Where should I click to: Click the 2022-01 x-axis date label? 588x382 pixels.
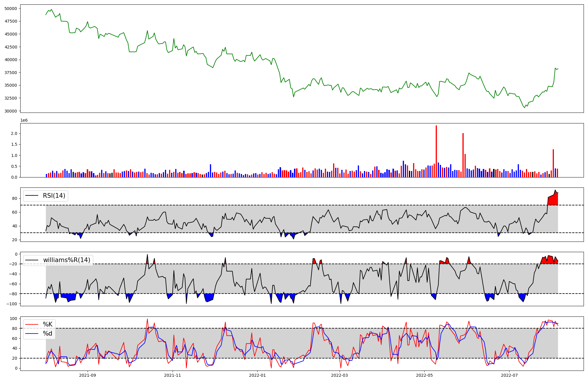[x=258, y=375]
